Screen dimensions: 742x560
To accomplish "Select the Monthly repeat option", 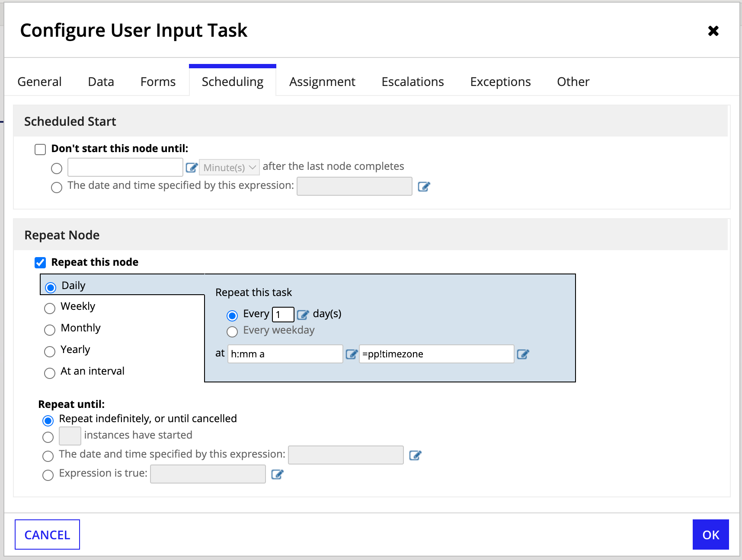I will pyautogui.click(x=50, y=330).
